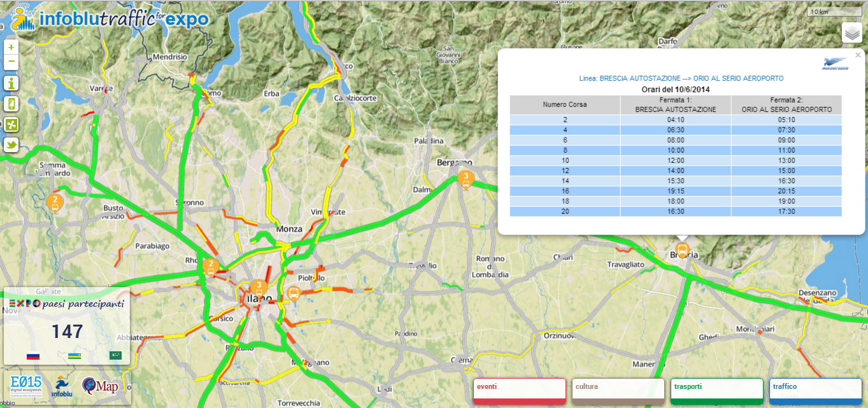Click the Brescia–Orio al Serio line link
The height and width of the screenshot is (408, 868).
(x=681, y=78)
